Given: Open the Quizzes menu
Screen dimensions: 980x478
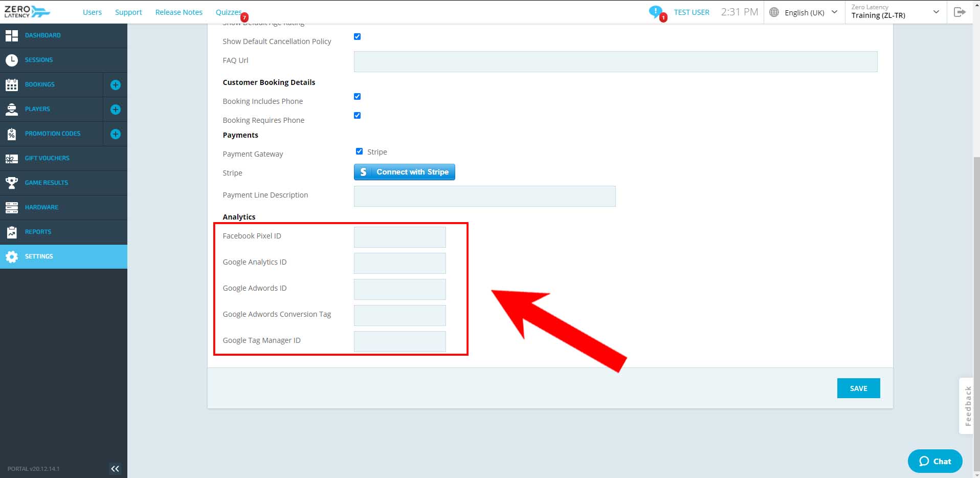Looking at the screenshot, I should click(228, 12).
